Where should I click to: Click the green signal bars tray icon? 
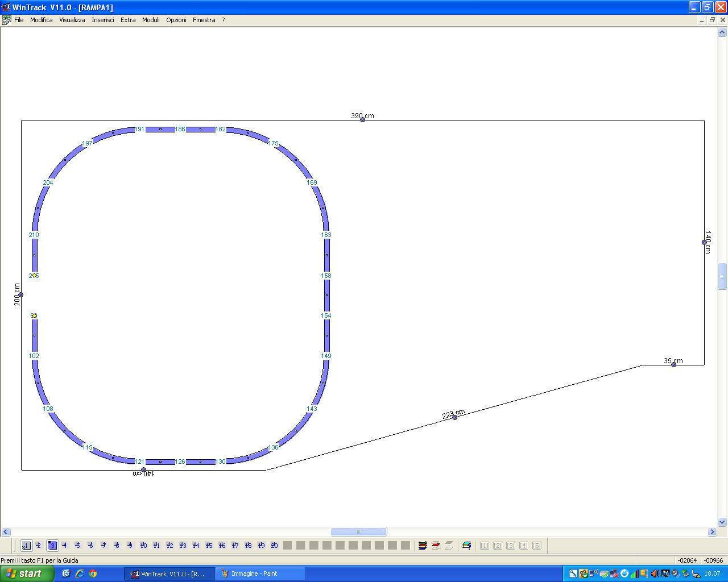coord(634,573)
